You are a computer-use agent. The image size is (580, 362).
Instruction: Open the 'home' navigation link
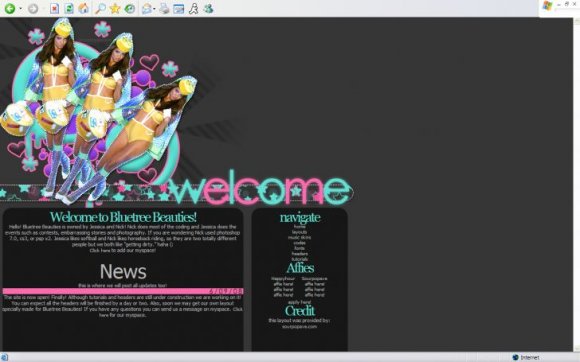click(x=300, y=226)
